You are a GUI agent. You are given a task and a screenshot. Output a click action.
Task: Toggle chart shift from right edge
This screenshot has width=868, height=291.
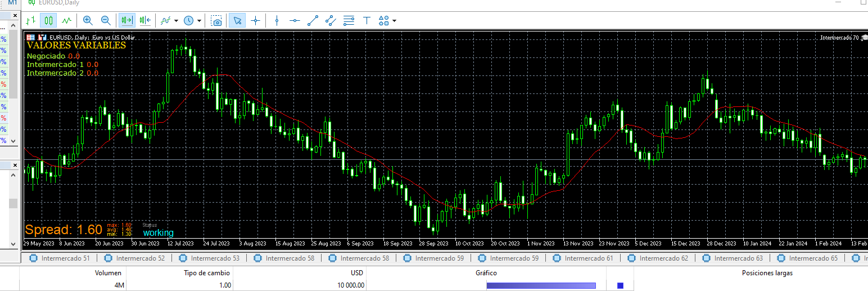[x=145, y=21]
